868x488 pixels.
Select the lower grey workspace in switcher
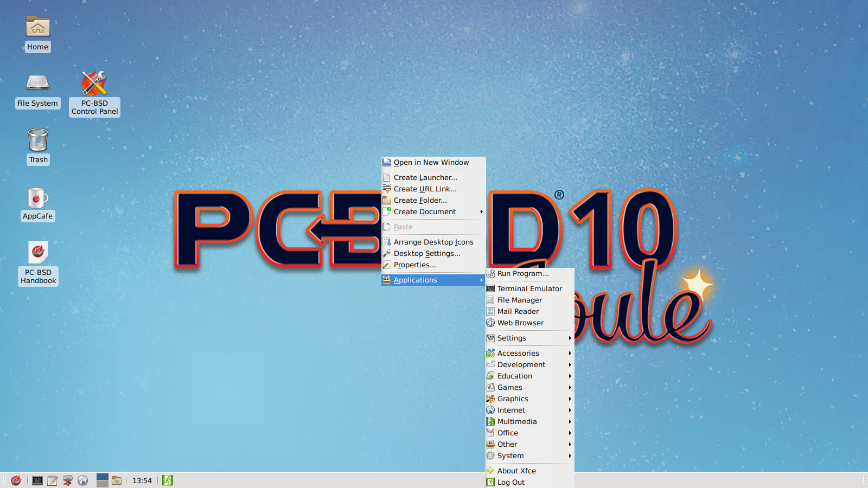103,484
